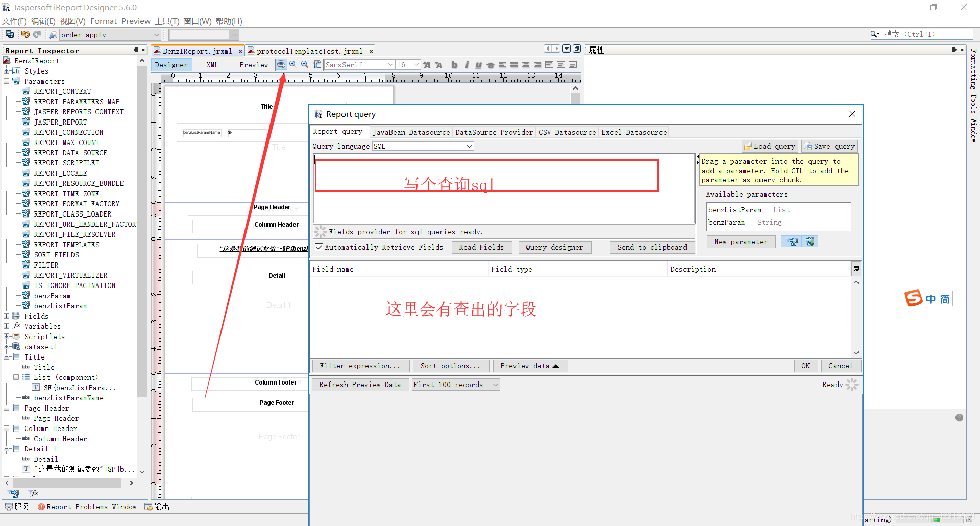The height and width of the screenshot is (526, 980).
Task: Toggle Italic text formatting
Action: coord(467,65)
